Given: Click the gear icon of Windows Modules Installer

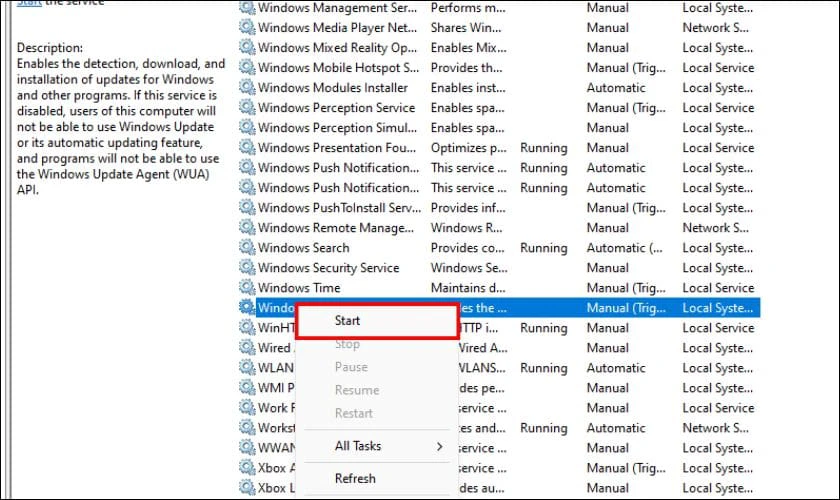Looking at the screenshot, I should pos(247,87).
